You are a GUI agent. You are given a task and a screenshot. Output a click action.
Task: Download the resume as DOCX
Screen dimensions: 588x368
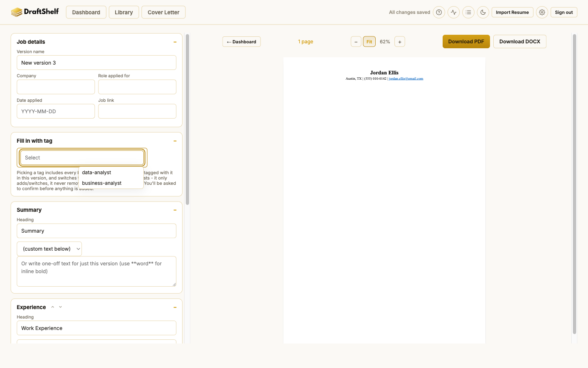[x=520, y=42]
